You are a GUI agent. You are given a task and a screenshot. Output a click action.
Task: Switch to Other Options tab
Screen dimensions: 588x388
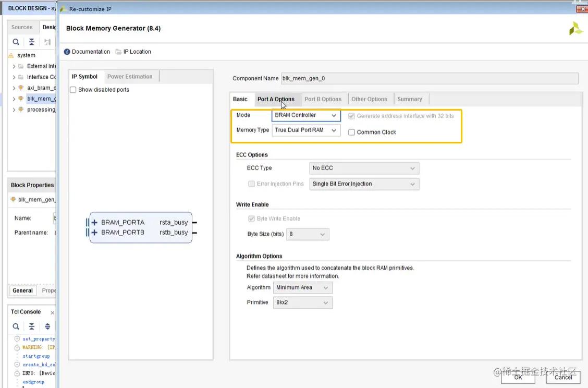pyautogui.click(x=369, y=99)
